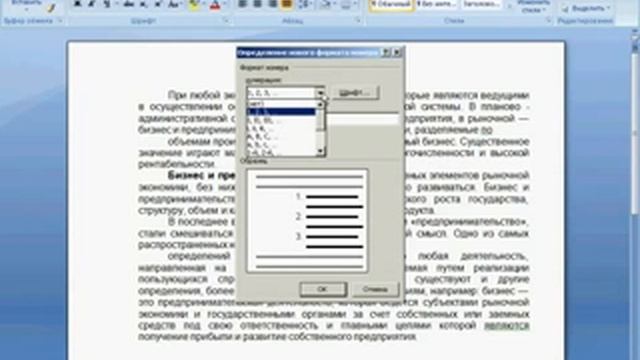Apply superscript formatting
Viewport: 640px width, 360px height.
click(157, 4)
